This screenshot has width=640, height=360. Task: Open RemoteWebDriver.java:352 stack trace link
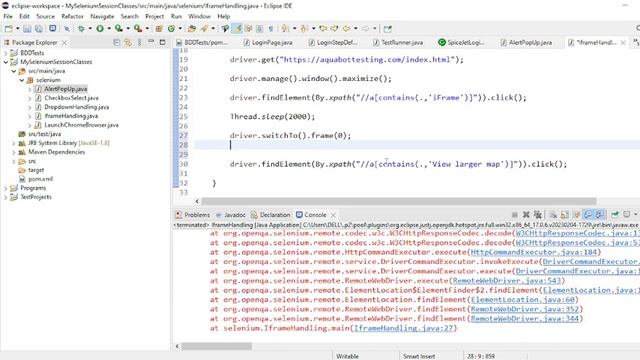[524, 309]
